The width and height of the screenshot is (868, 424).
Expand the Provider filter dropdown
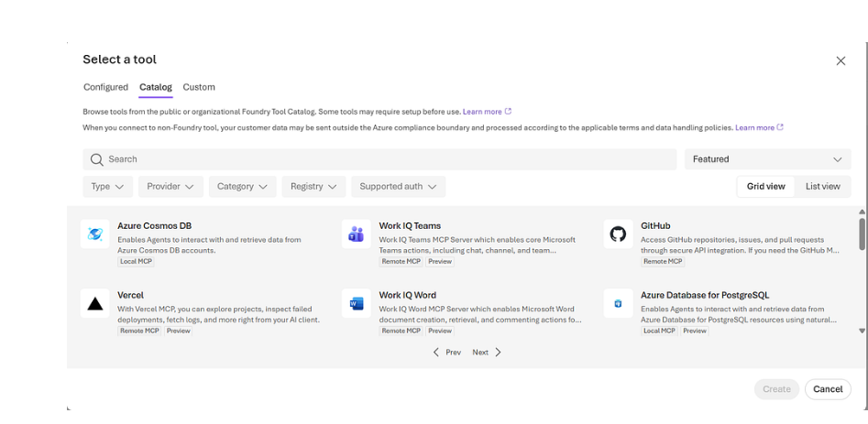point(170,186)
